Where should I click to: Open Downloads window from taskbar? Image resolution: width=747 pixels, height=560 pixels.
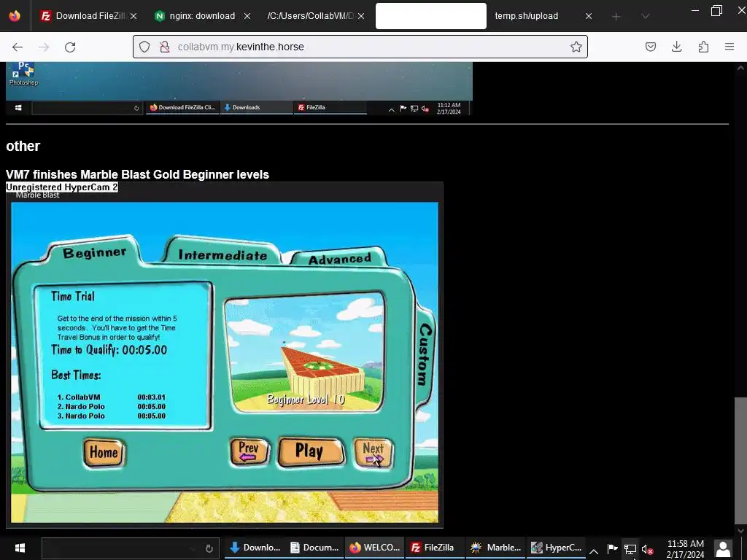(255, 548)
